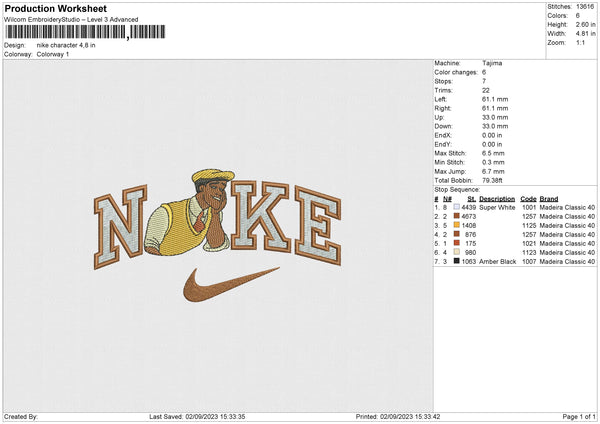Click the Width value '4.81 in'
The height and width of the screenshot is (424, 600).
click(585, 34)
